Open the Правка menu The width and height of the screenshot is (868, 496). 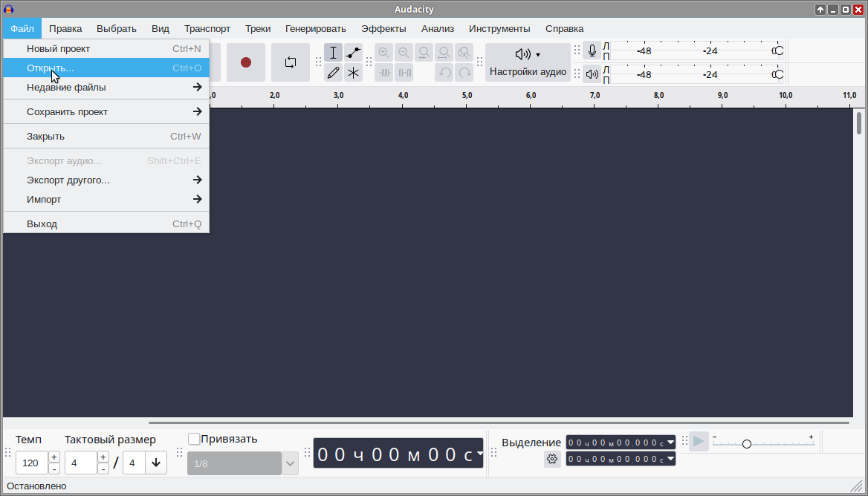(x=65, y=29)
